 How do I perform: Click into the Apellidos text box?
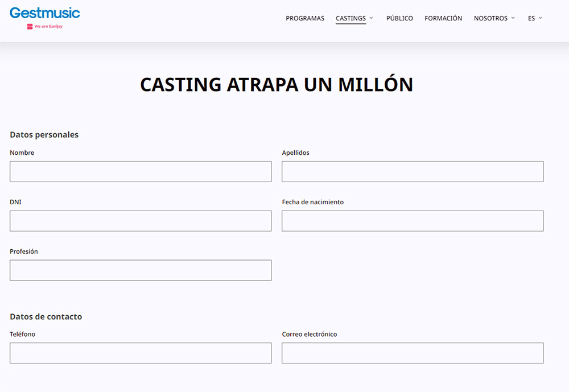click(x=413, y=171)
